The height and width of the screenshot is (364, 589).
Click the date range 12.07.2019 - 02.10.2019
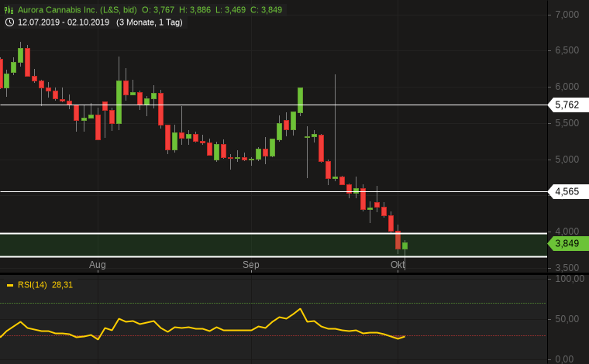(x=64, y=22)
